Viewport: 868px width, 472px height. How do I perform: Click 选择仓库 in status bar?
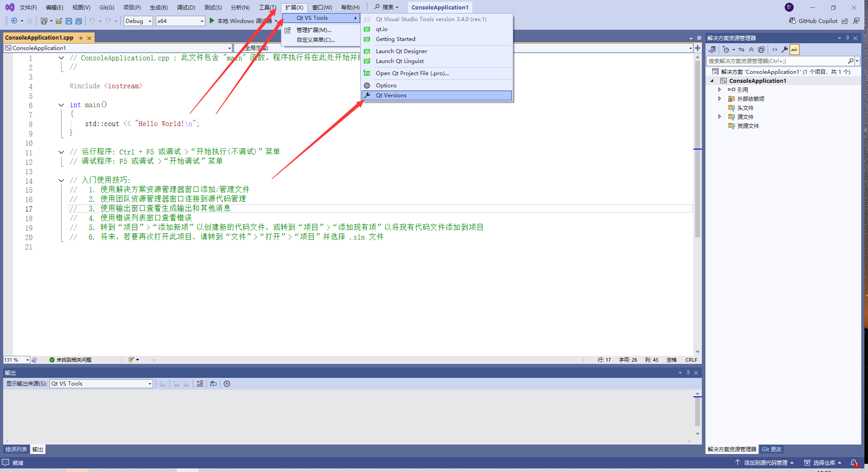pyautogui.click(x=823, y=463)
